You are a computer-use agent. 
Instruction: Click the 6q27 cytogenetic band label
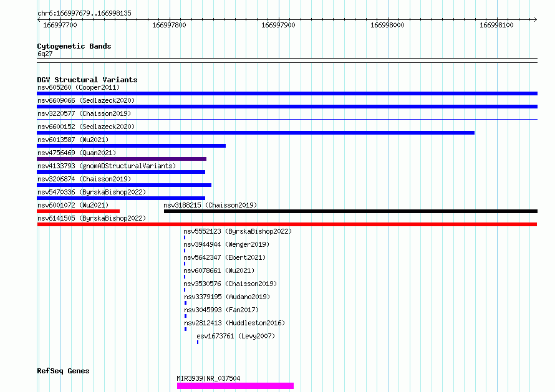click(45, 54)
